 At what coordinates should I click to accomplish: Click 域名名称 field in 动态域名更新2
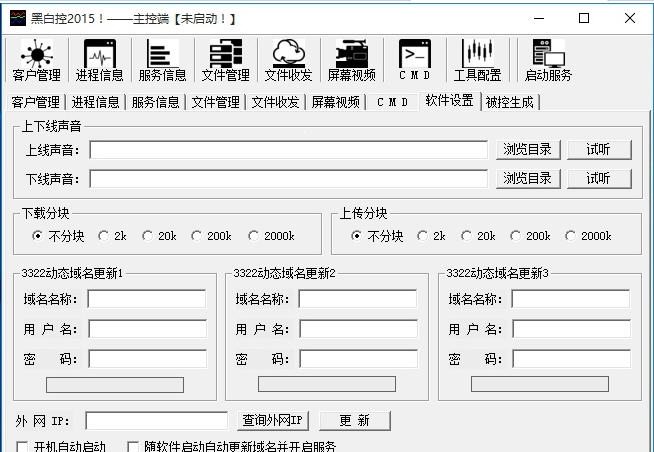coord(358,299)
